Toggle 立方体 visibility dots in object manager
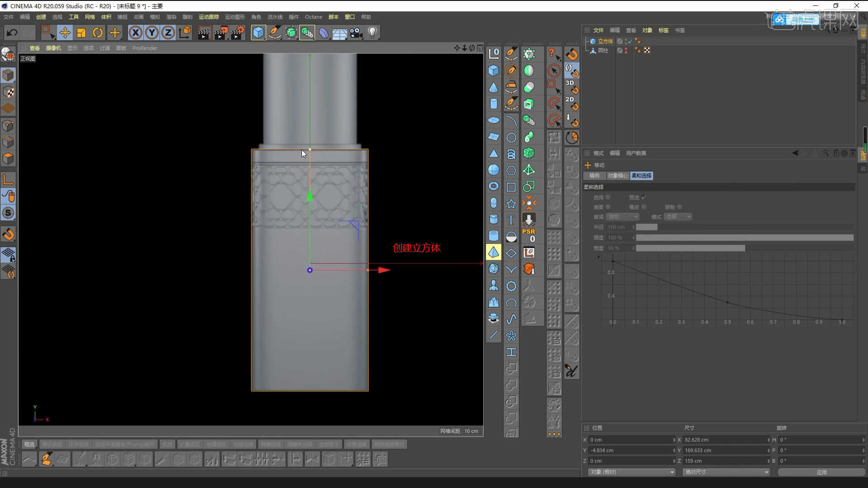Screen dimensions: 868x488 click(x=626, y=41)
